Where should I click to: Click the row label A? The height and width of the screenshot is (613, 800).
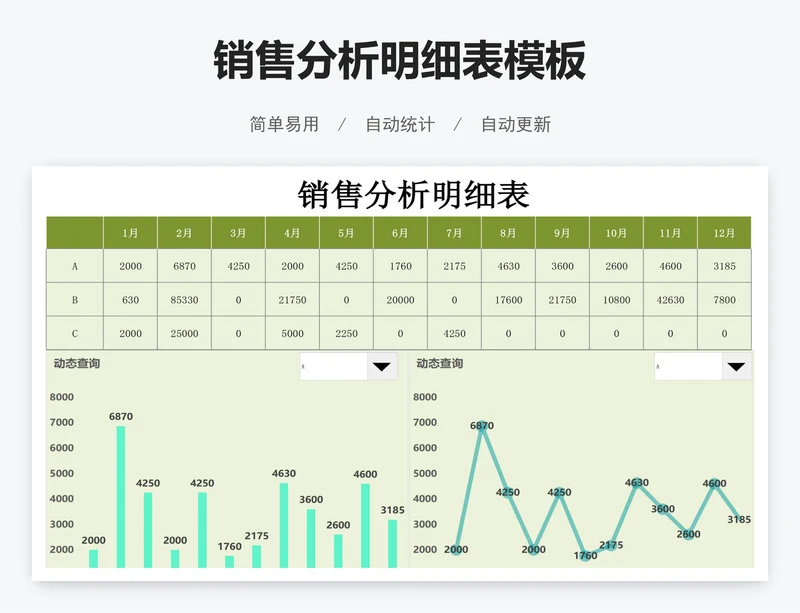(75, 266)
